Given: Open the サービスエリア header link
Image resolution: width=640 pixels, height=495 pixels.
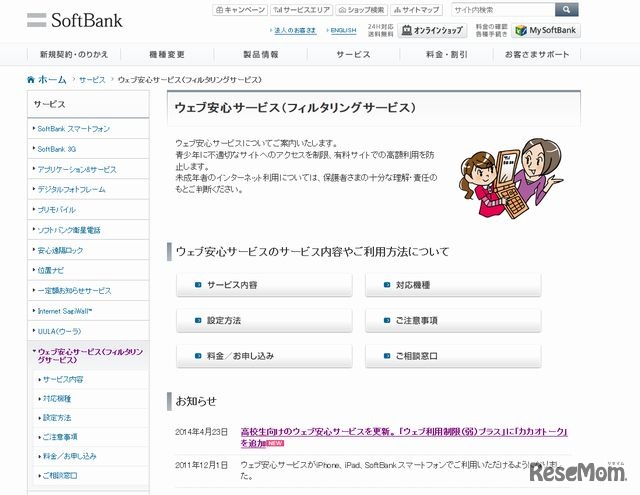Looking at the screenshot, I should click(x=302, y=10).
